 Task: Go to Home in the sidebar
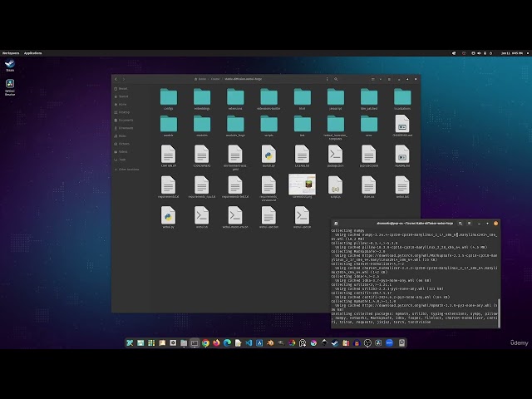tap(121, 104)
